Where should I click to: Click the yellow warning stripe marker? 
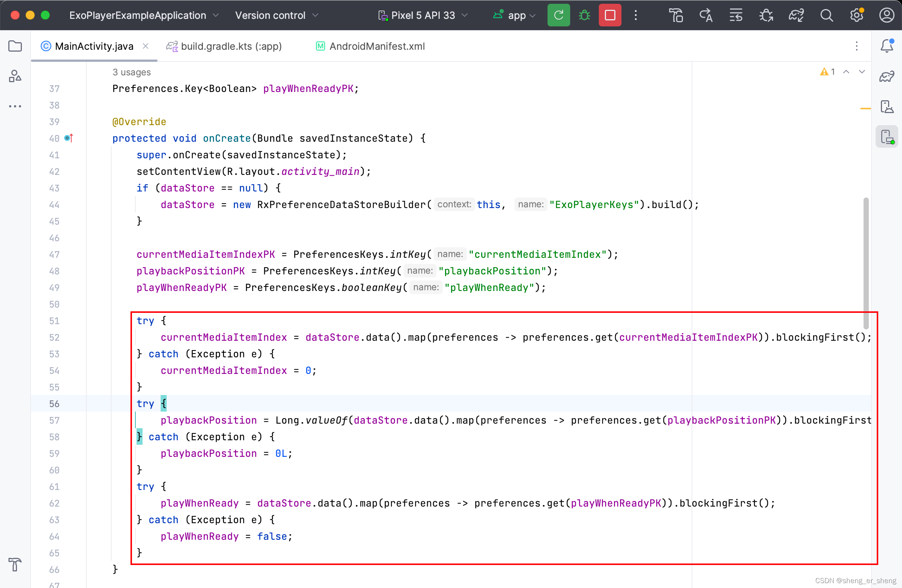865,108
